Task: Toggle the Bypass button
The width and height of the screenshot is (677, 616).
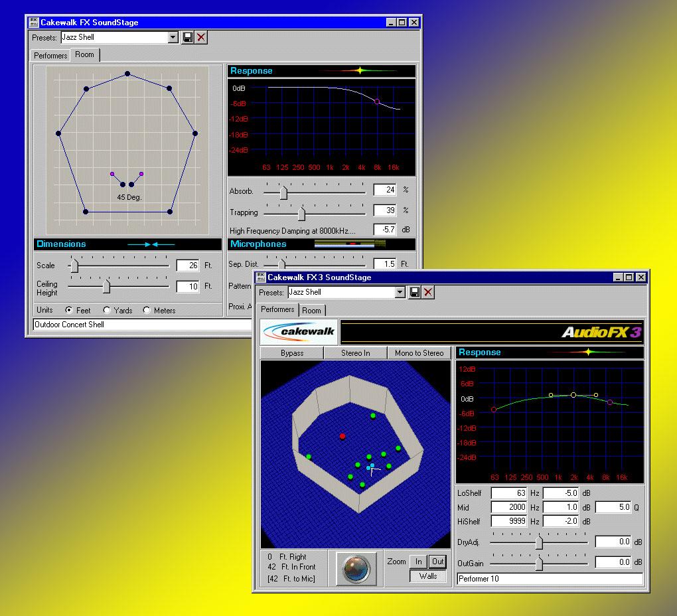Action: (x=292, y=353)
